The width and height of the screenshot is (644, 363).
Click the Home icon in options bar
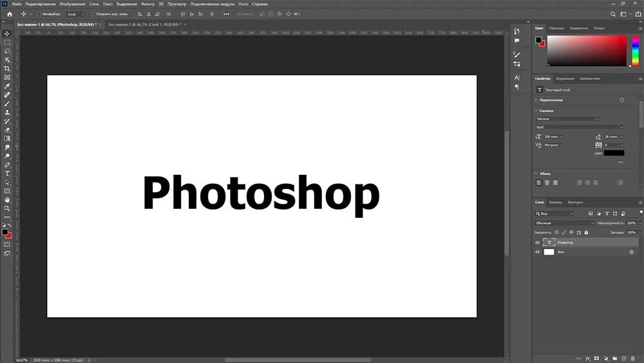tap(10, 14)
